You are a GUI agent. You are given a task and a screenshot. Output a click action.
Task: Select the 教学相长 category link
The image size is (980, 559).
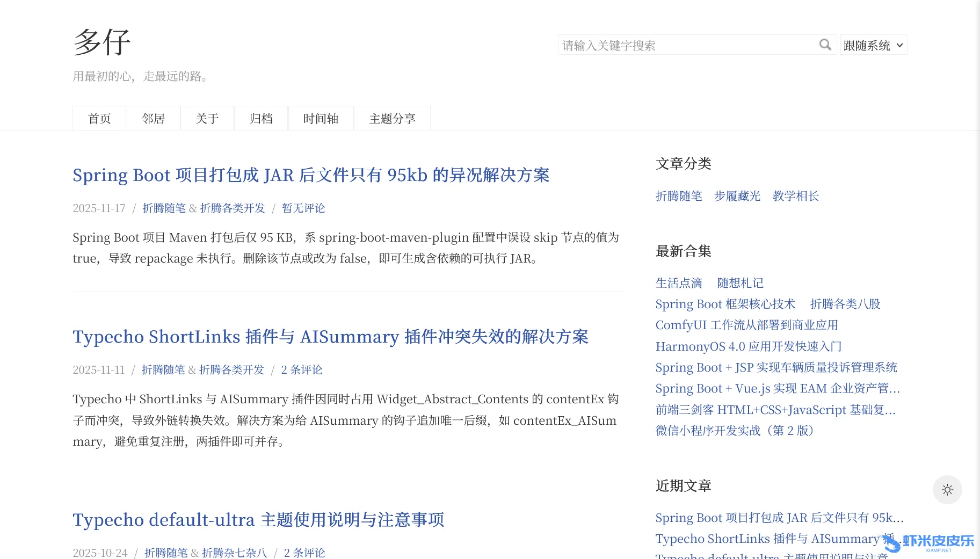click(x=795, y=197)
